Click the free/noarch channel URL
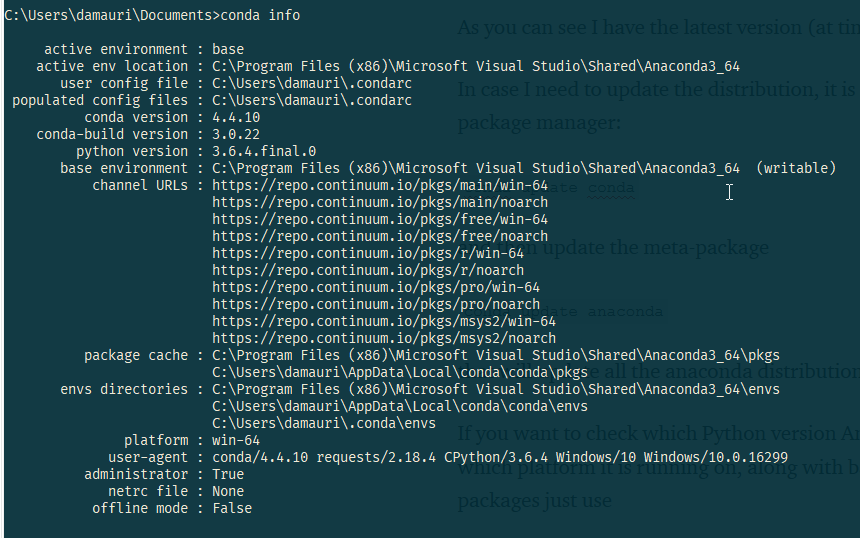 tap(380, 236)
